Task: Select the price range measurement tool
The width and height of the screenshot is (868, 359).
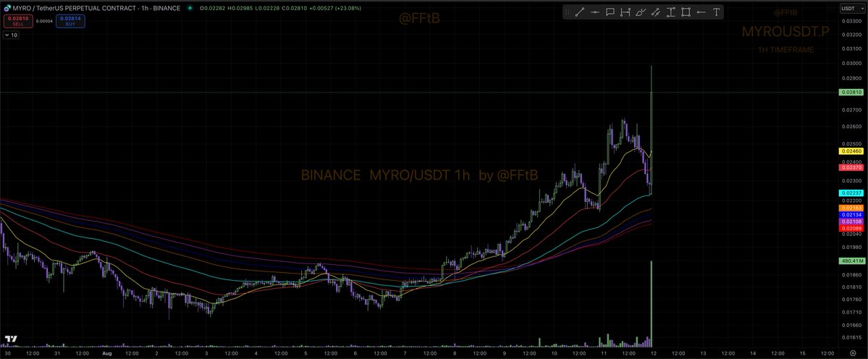Action: pyautogui.click(x=625, y=12)
